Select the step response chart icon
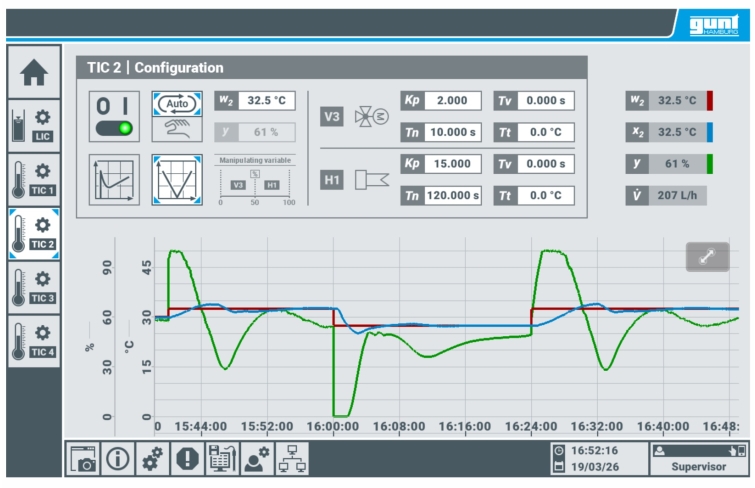The image size is (755, 488). (114, 180)
